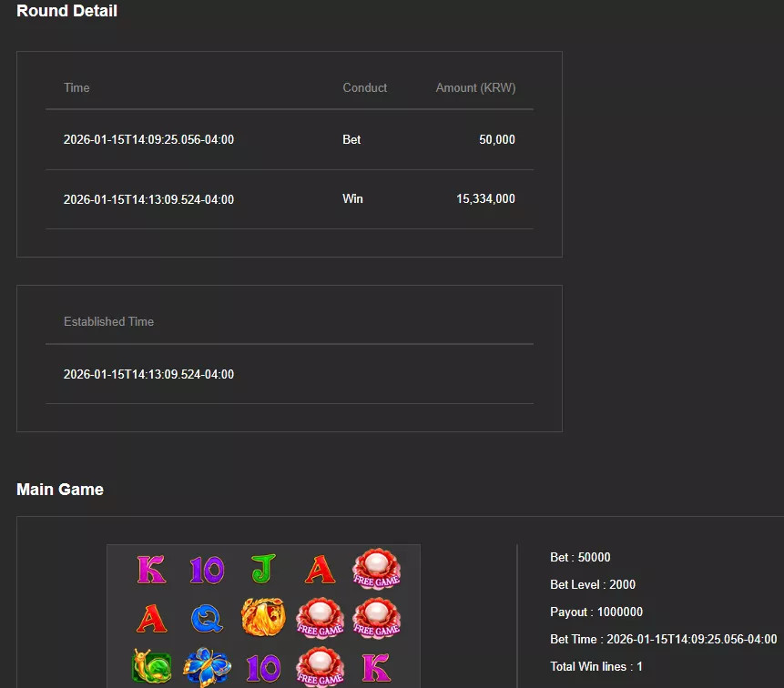
Task: Click the Payout : 1000000 line
Action: 596,612
